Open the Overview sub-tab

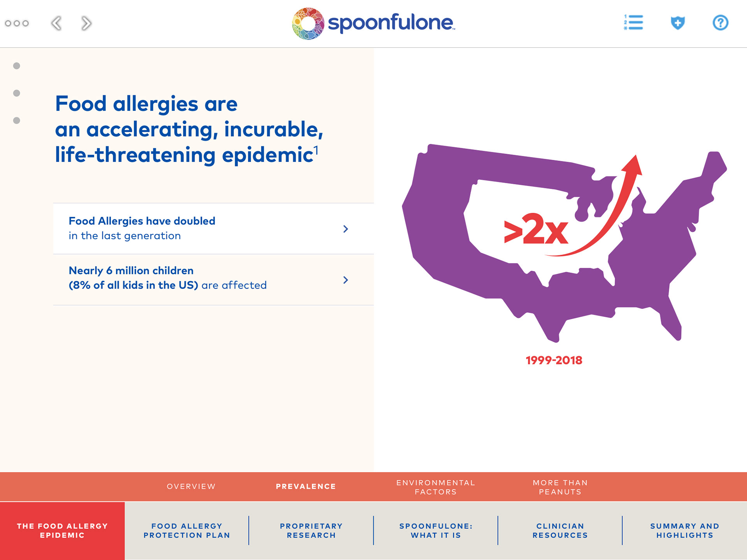[x=191, y=486]
